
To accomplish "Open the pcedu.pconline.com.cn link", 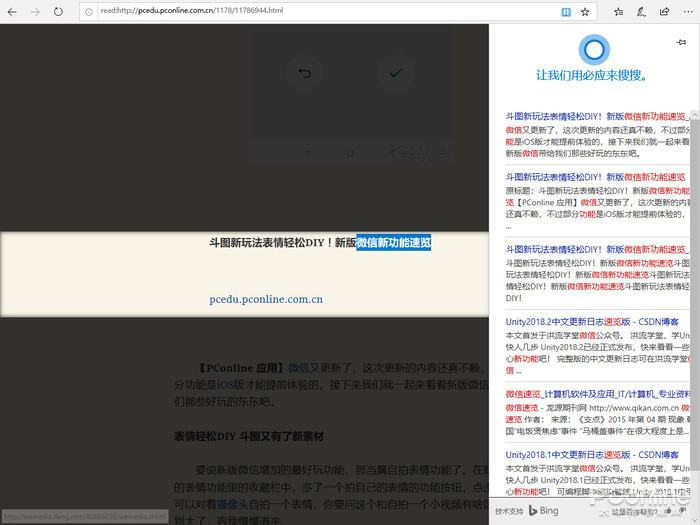I will [266, 299].
